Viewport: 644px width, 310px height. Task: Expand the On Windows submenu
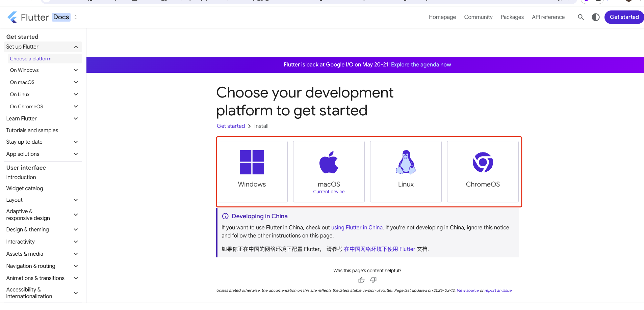[76, 70]
